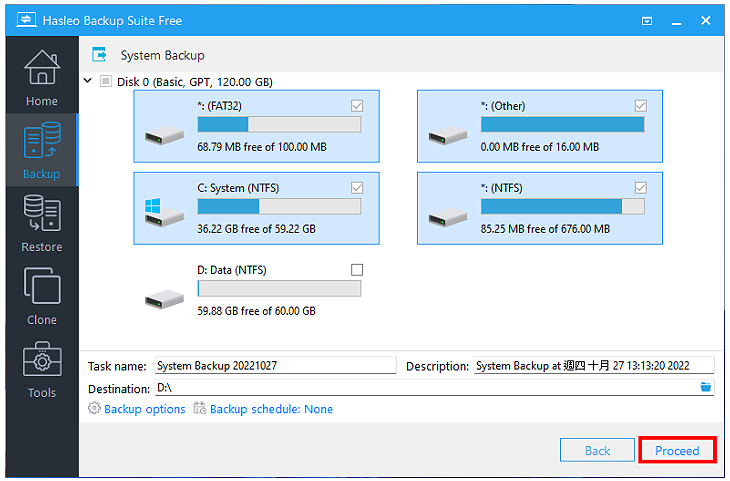Check the D: Data partition checkbox
This screenshot has height=481, width=730.
click(357, 270)
